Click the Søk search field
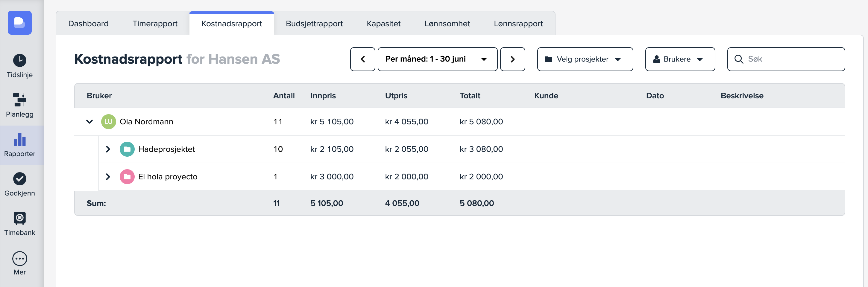This screenshot has width=868, height=287. pyautogui.click(x=792, y=59)
